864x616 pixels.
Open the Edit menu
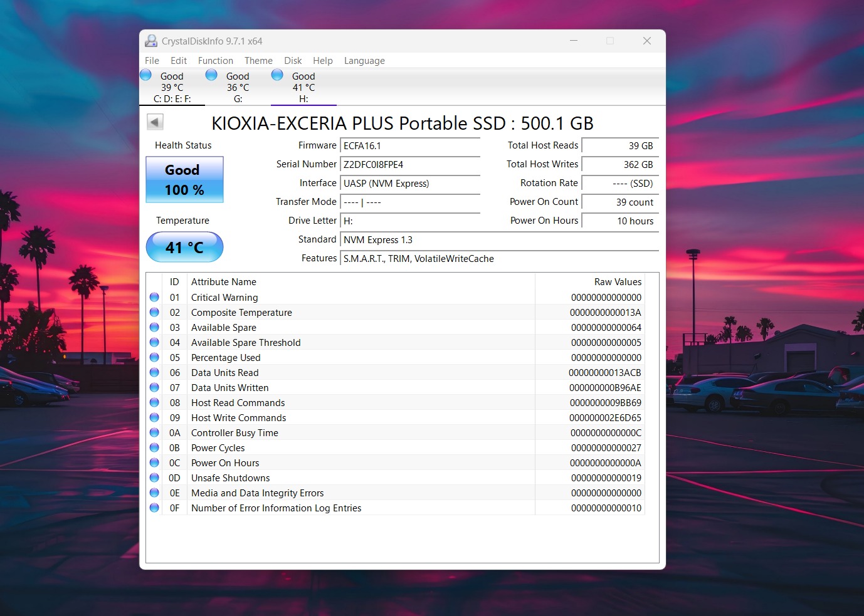click(179, 61)
